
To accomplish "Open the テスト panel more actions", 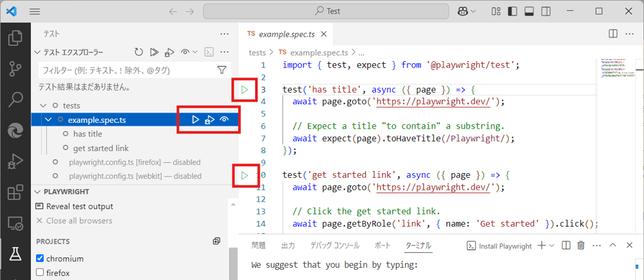I will [x=224, y=34].
